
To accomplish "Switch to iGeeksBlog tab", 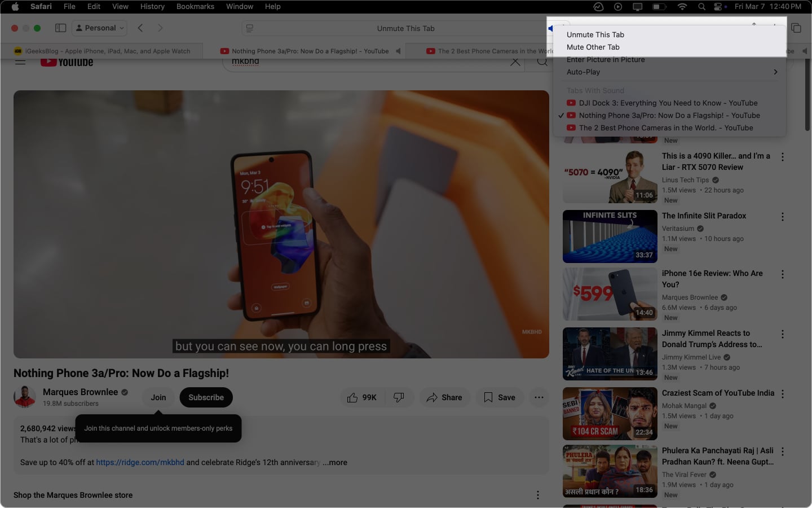I will (x=102, y=51).
